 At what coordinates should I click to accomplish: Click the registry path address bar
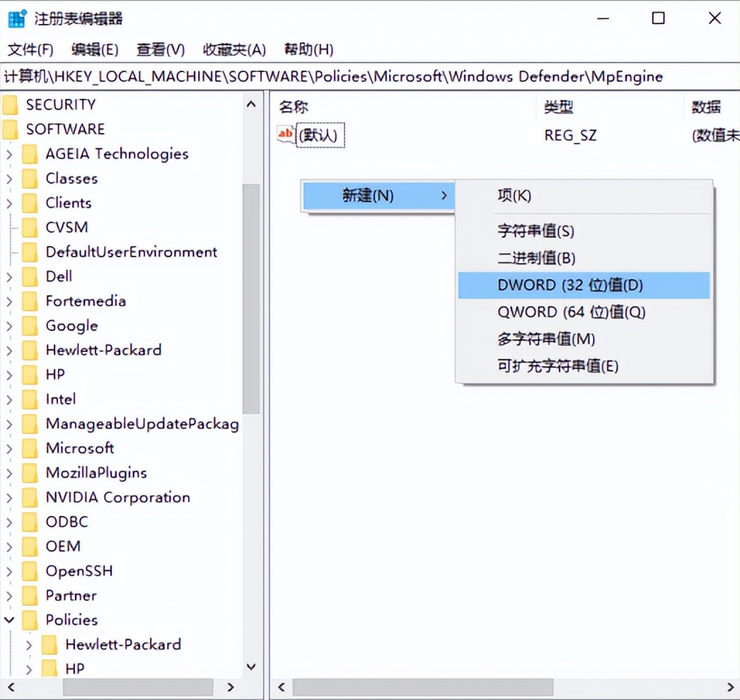[x=370, y=76]
